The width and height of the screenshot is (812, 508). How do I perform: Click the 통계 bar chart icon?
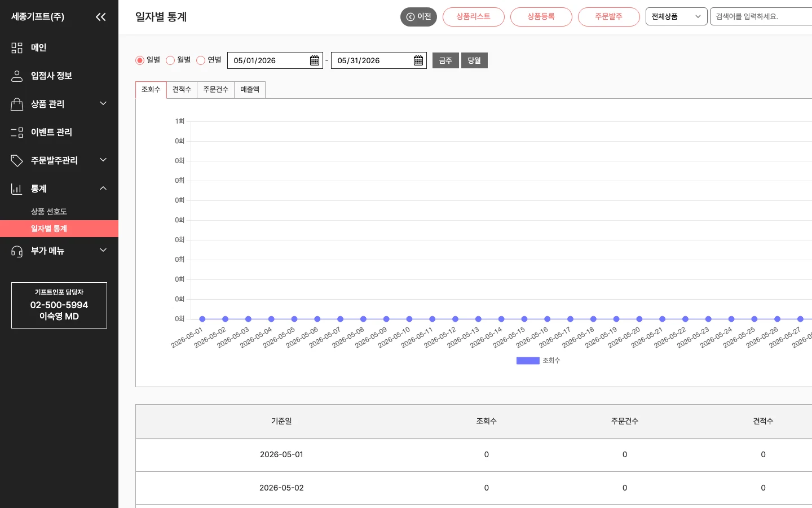17,189
